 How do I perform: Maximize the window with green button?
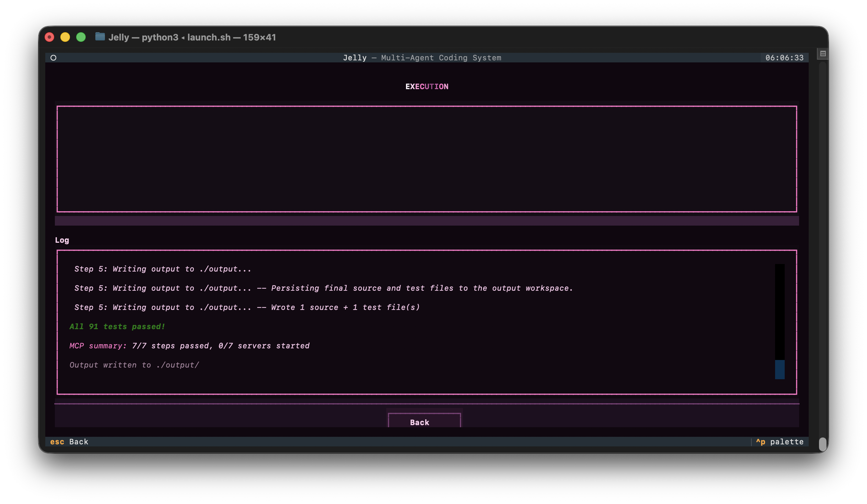point(81,37)
